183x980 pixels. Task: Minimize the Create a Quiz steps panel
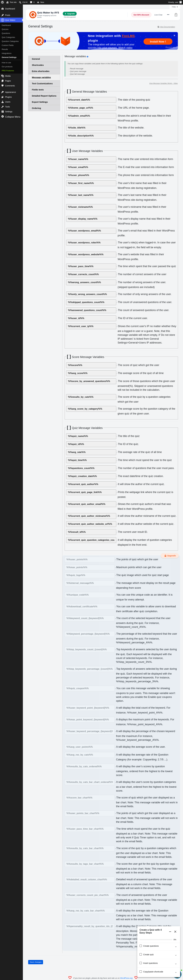(x=170, y=932)
